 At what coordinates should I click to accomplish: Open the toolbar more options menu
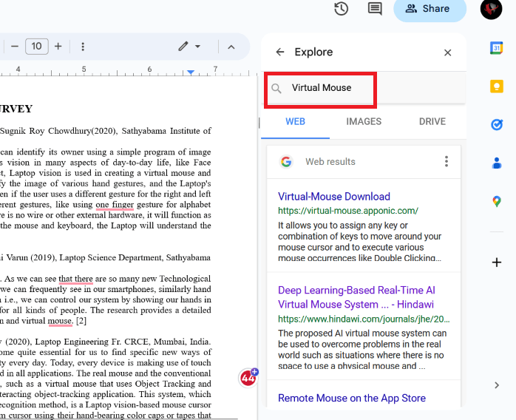83,47
